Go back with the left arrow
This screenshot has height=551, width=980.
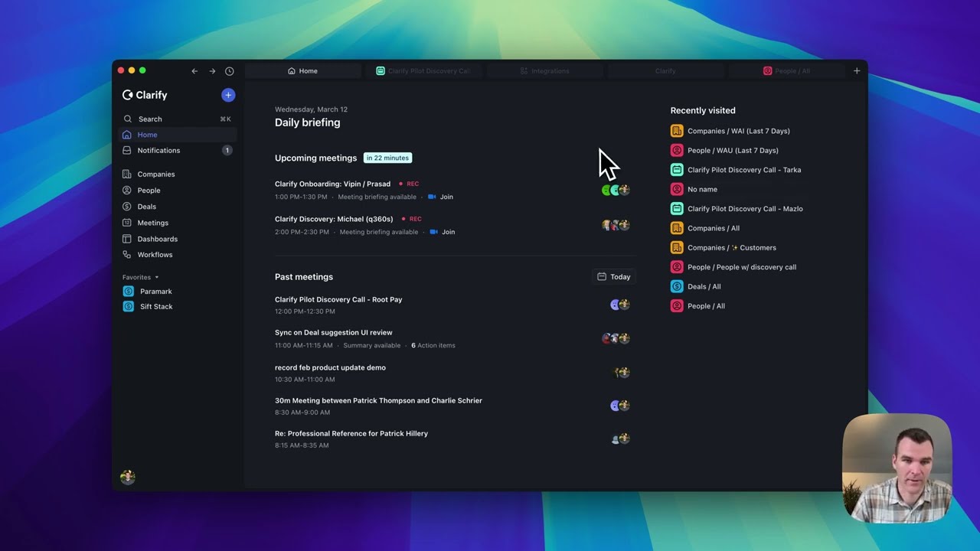[x=194, y=71]
